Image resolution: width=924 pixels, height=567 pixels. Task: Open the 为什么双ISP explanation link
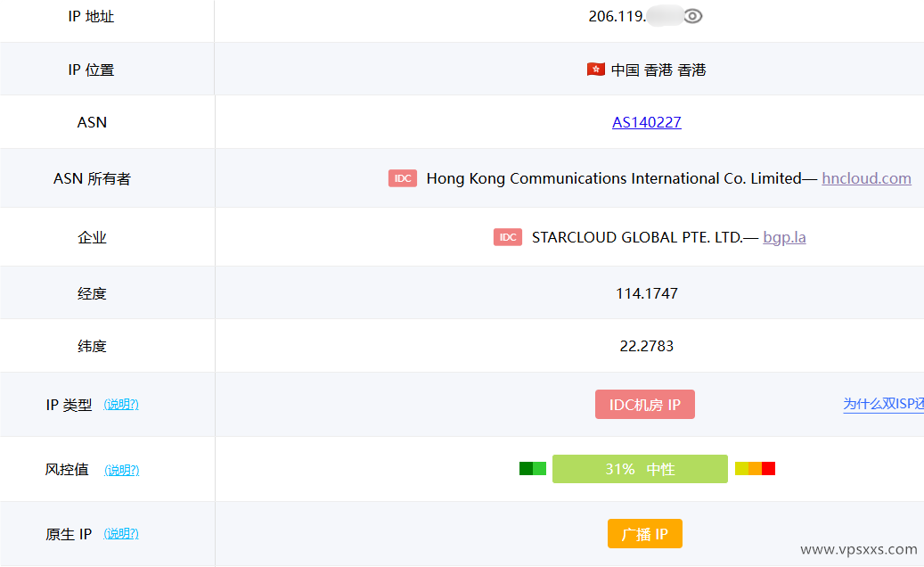click(883, 404)
